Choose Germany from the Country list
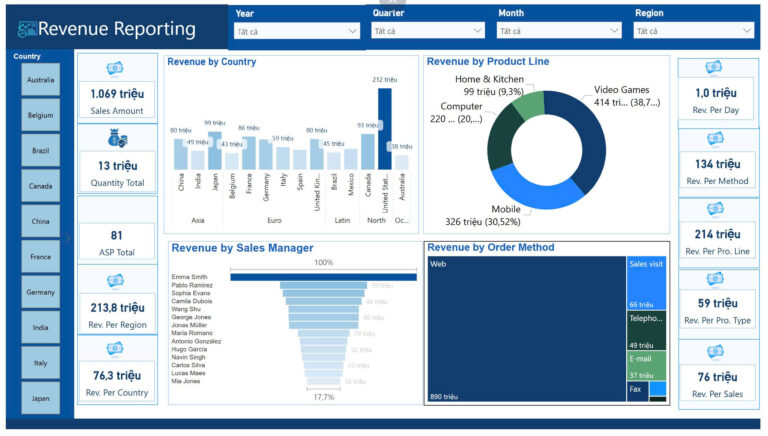Screen dimensions: 768x436 [41, 292]
